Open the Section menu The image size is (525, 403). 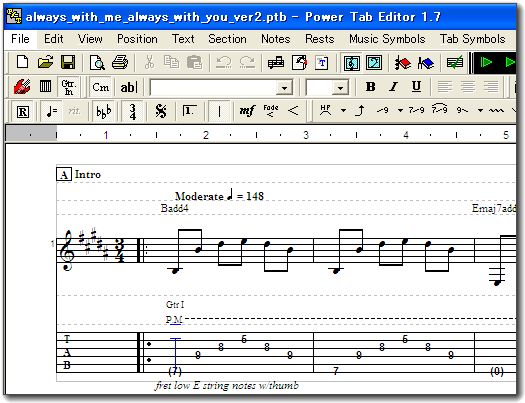(227, 39)
